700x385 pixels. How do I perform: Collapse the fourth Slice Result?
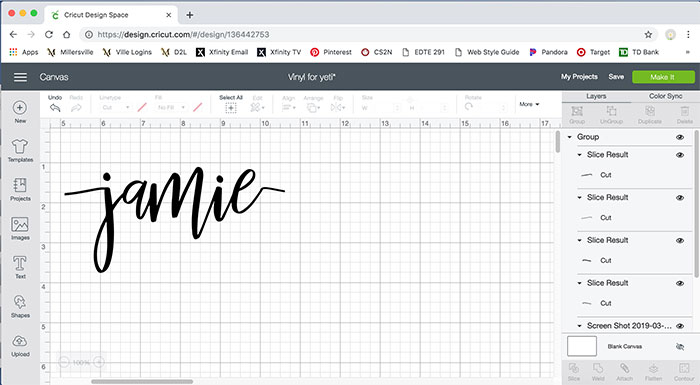[x=579, y=283]
